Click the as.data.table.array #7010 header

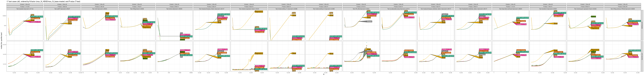tap(398, 9)
